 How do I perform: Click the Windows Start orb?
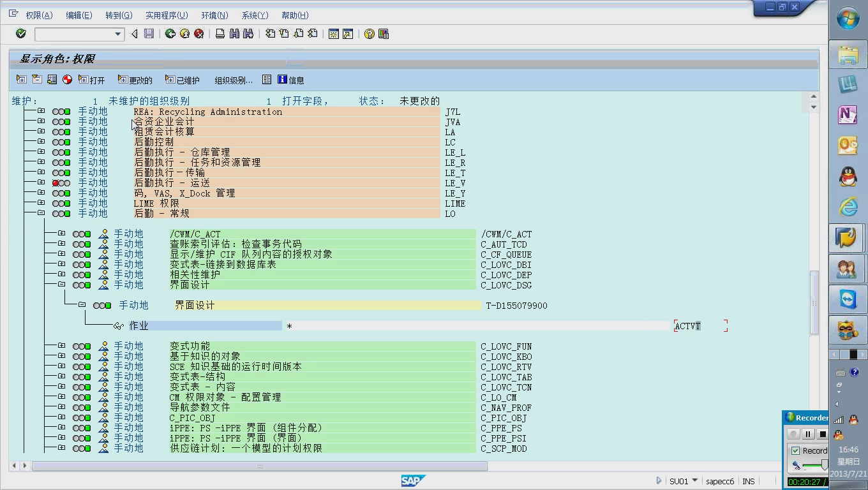tap(848, 19)
